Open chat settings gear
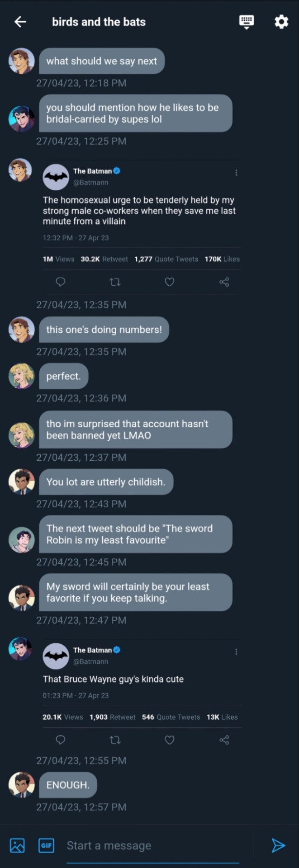Viewport: 299px width, 868px height. pyautogui.click(x=281, y=22)
